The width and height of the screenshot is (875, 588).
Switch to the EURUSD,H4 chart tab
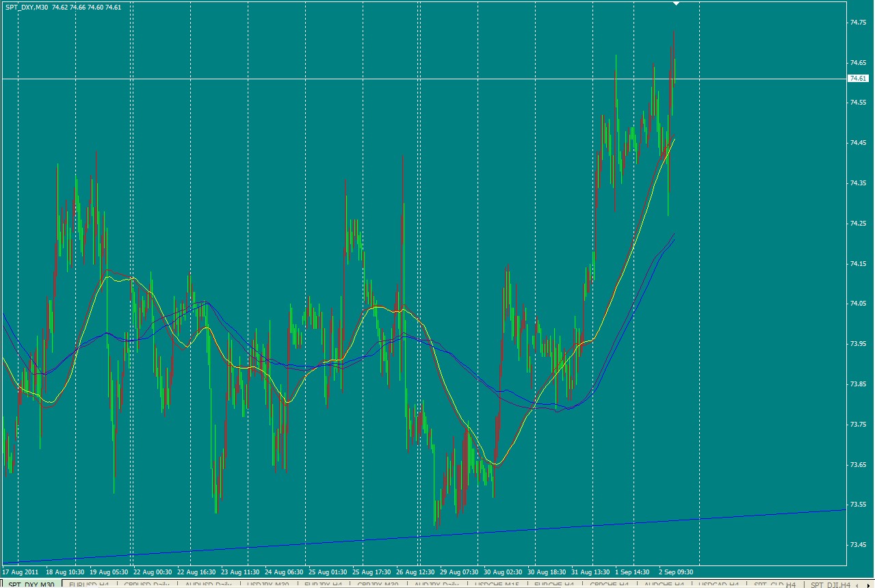tap(88, 585)
